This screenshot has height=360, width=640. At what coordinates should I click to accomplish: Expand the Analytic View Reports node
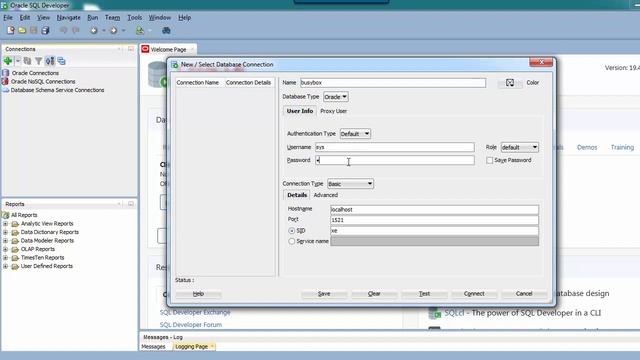5,224
